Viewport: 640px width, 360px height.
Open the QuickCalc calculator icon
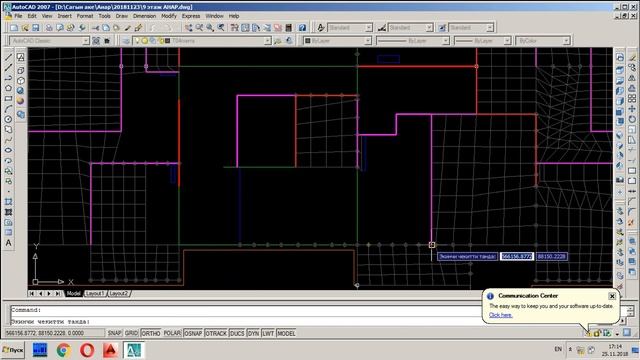[289, 28]
